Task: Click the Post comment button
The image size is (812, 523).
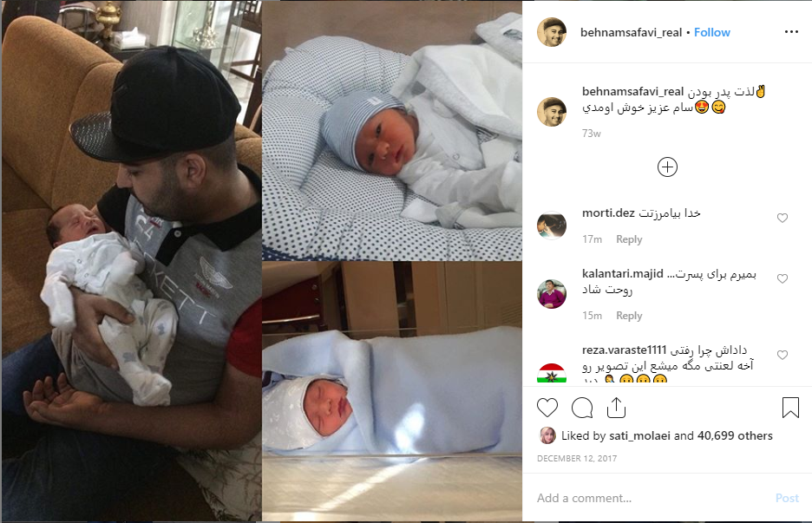Action: pyautogui.click(x=787, y=498)
